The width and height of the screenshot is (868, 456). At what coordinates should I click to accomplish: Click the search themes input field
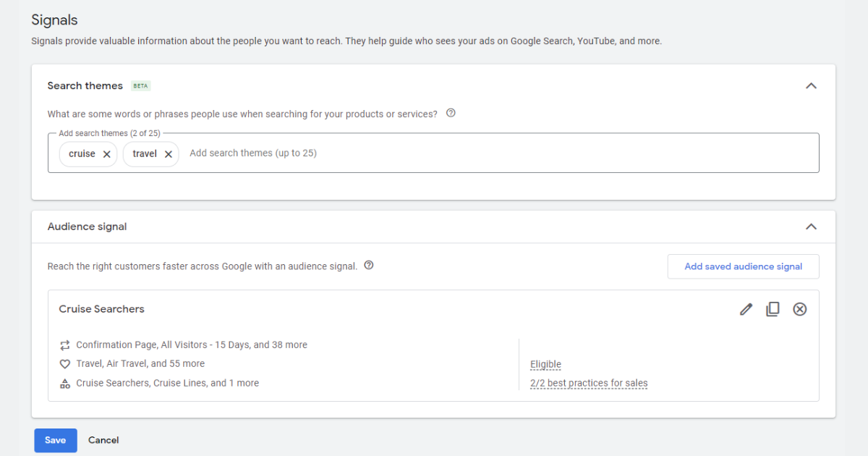point(253,153)
